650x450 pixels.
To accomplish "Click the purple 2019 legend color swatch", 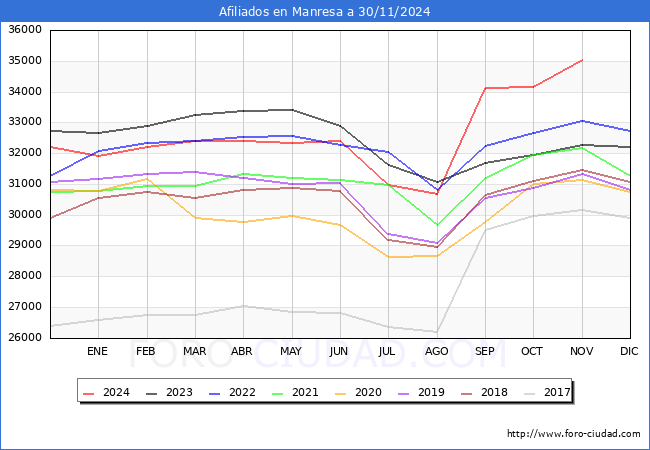I will tap(404, 393).
